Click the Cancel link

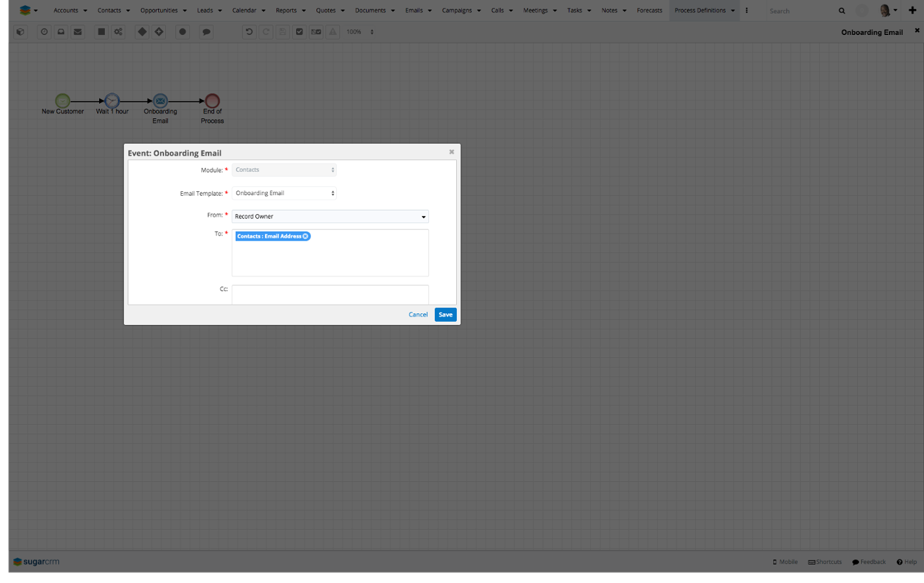pos(418,315)
